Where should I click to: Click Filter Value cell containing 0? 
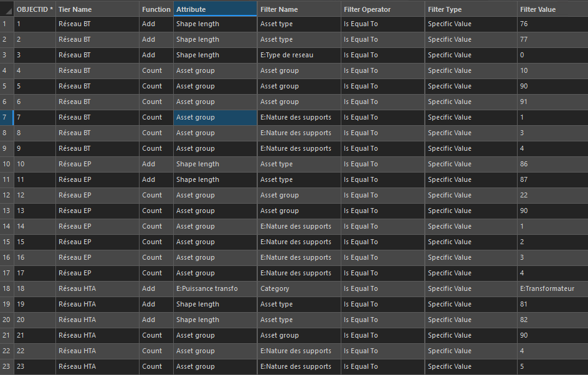tap(552, 55)
